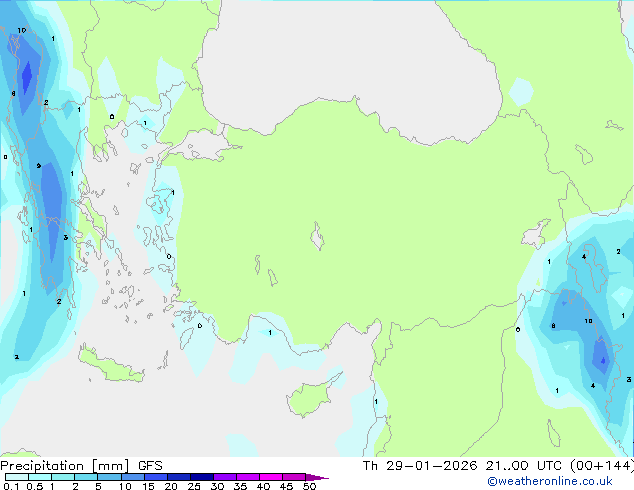Click the 0.1–0.5 mm legend color box
Image resolution: width=634 pixels, height=490 pixels.
(x=17, y=477)
